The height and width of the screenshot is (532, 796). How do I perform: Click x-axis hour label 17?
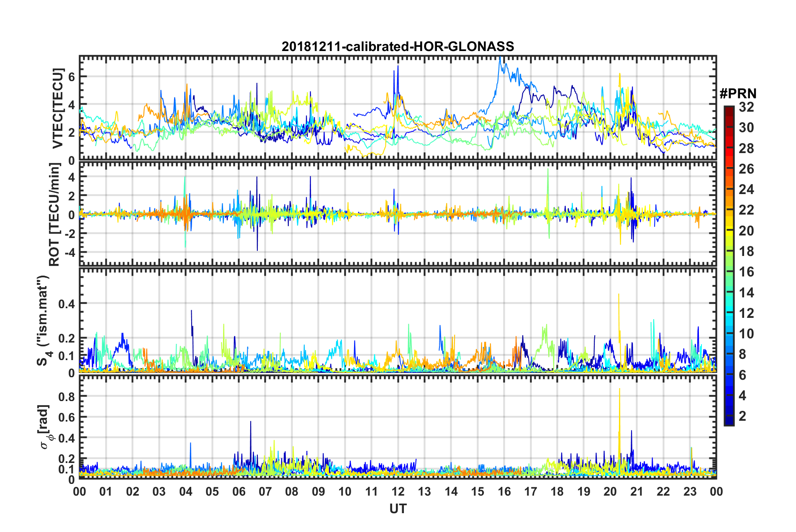(x=531, y=491)
